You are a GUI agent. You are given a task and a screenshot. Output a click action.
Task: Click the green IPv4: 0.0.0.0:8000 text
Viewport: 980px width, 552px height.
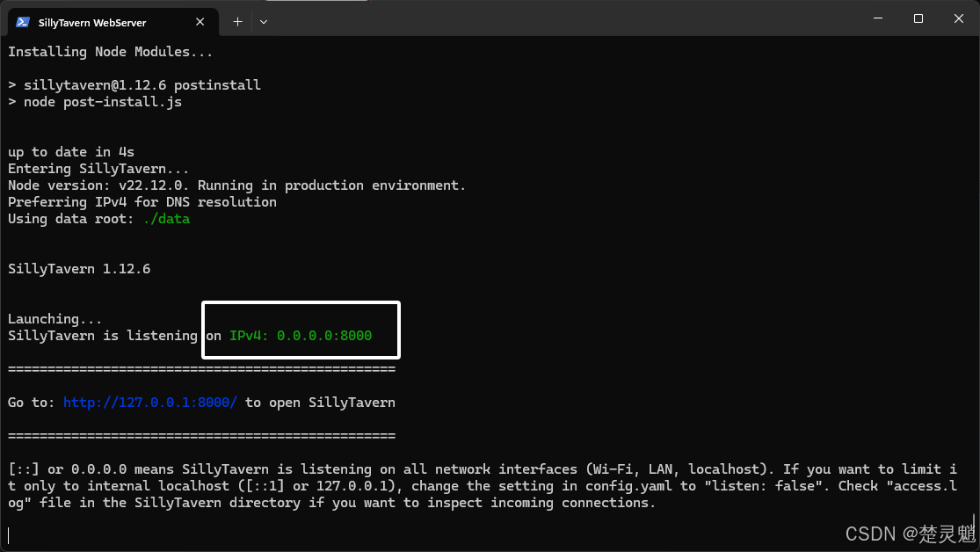301,336
